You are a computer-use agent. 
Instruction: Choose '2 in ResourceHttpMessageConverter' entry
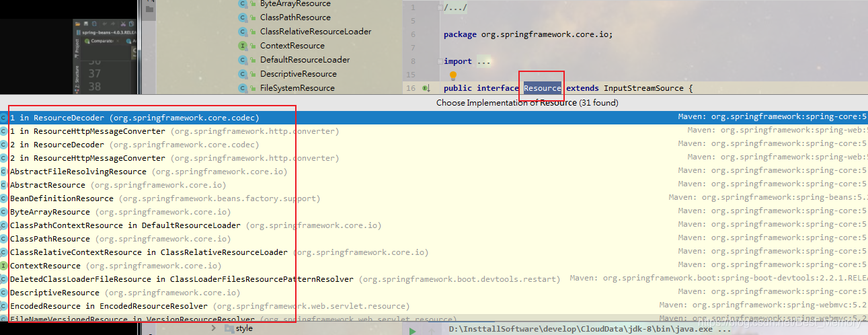coord(434,158)
